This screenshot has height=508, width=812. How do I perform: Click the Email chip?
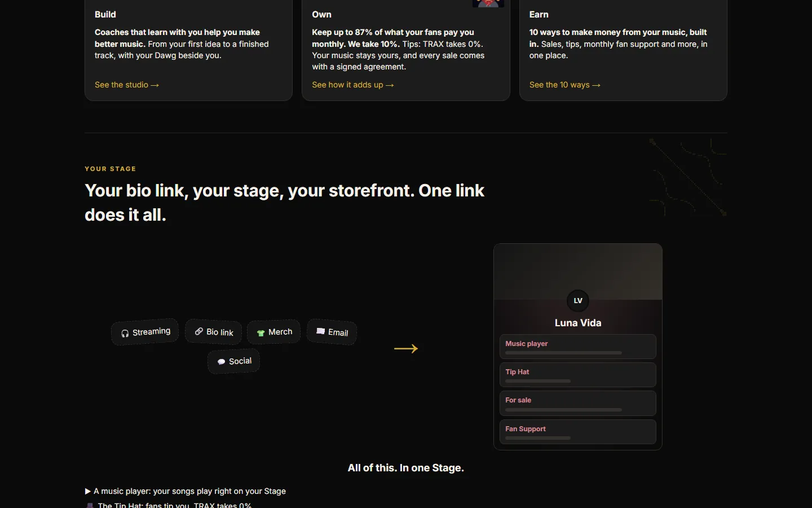tap(332, 332)
